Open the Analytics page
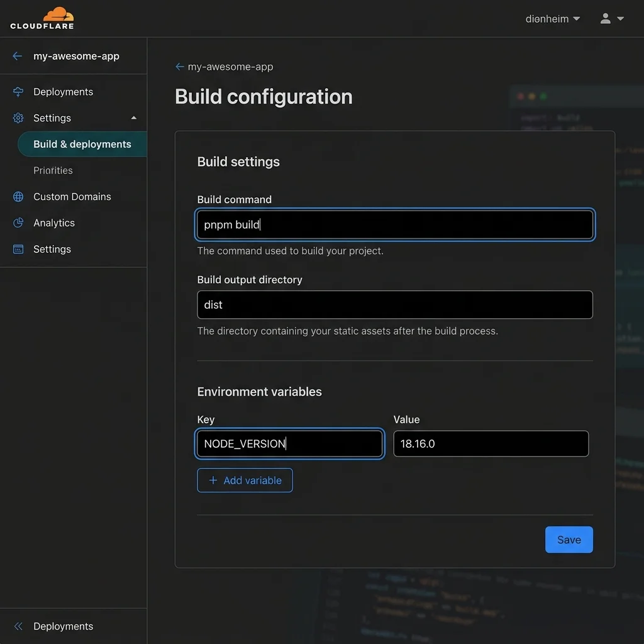The width and height of the screenshot is (644, 644). 54,223
